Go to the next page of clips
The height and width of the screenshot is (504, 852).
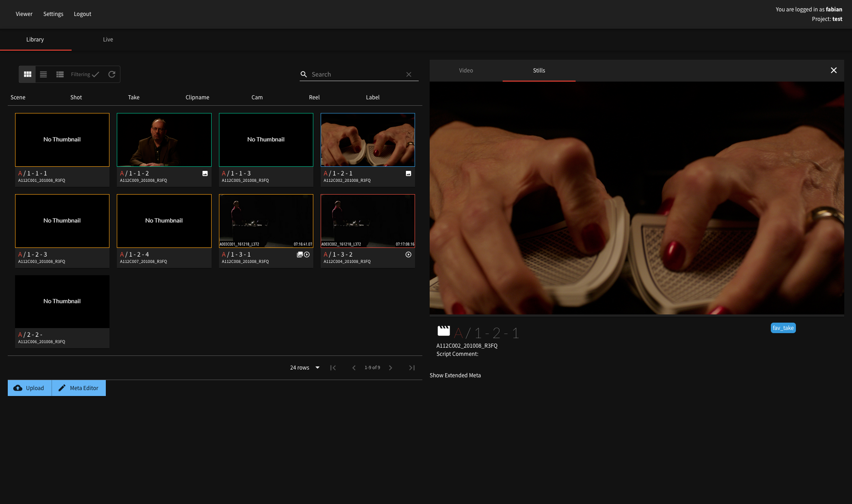tap(390, 367)
